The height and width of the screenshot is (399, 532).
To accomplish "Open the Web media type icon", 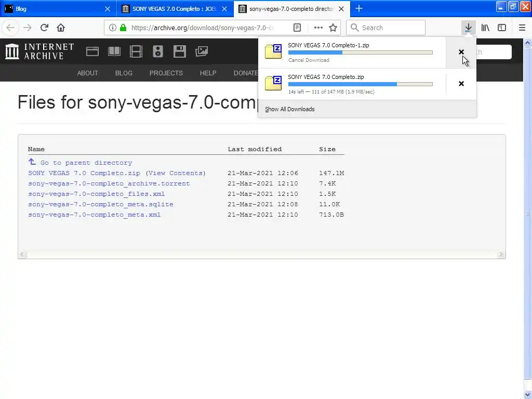I will (x=92, y=51).
